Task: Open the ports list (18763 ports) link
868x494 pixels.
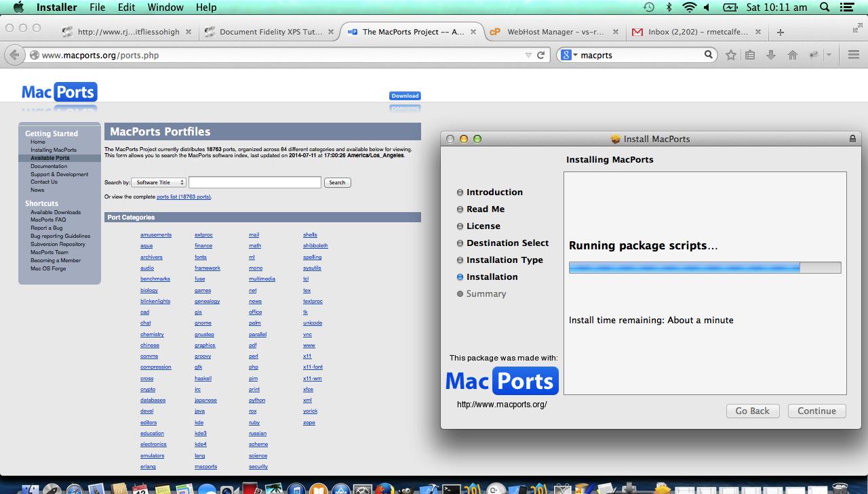Action: pos(184,197)
